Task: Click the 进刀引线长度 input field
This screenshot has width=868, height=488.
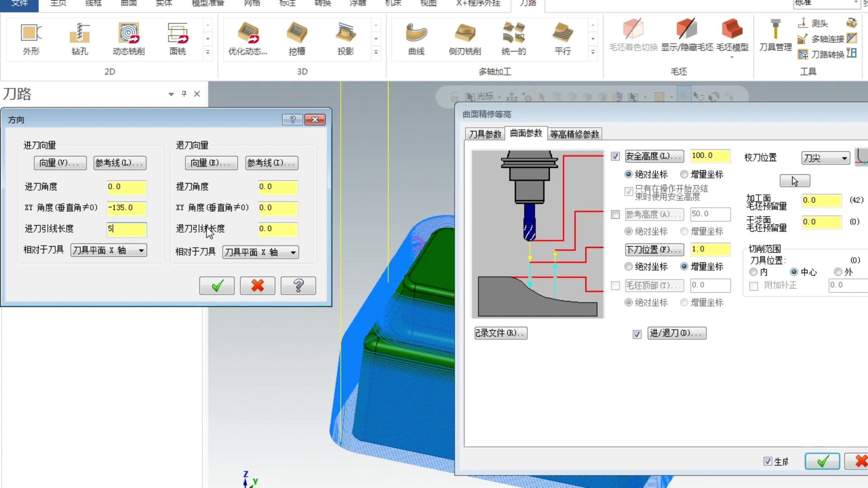Action: point(126,229)
